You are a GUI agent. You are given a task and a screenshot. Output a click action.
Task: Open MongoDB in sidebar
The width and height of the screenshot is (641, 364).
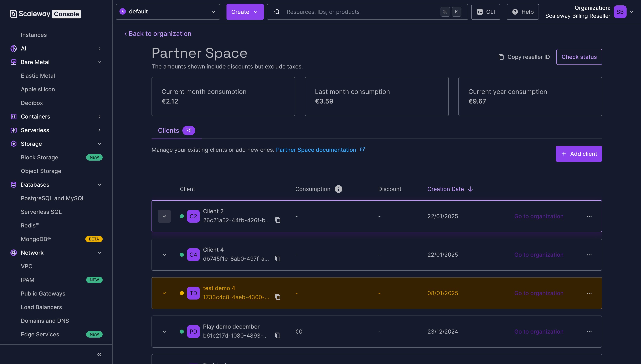[36, 239]
